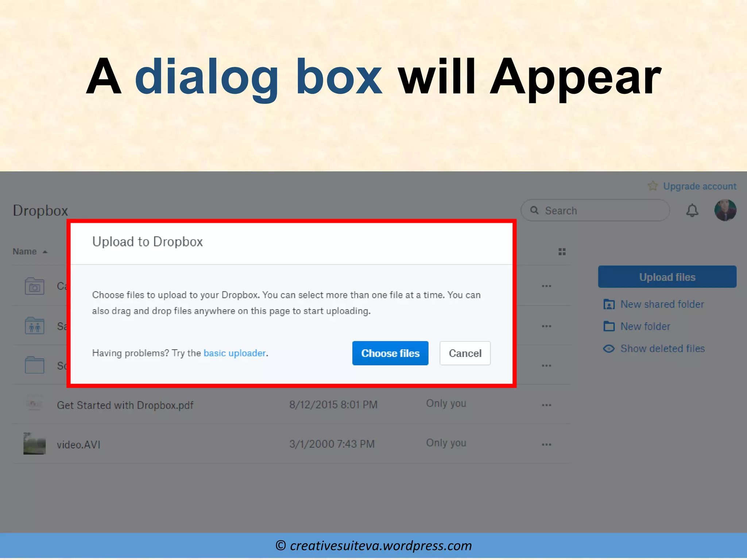This screenshot has height=560, width=747.
Task: Toggle the Show deleted files eye icon
Action: (x=609, y=349)
